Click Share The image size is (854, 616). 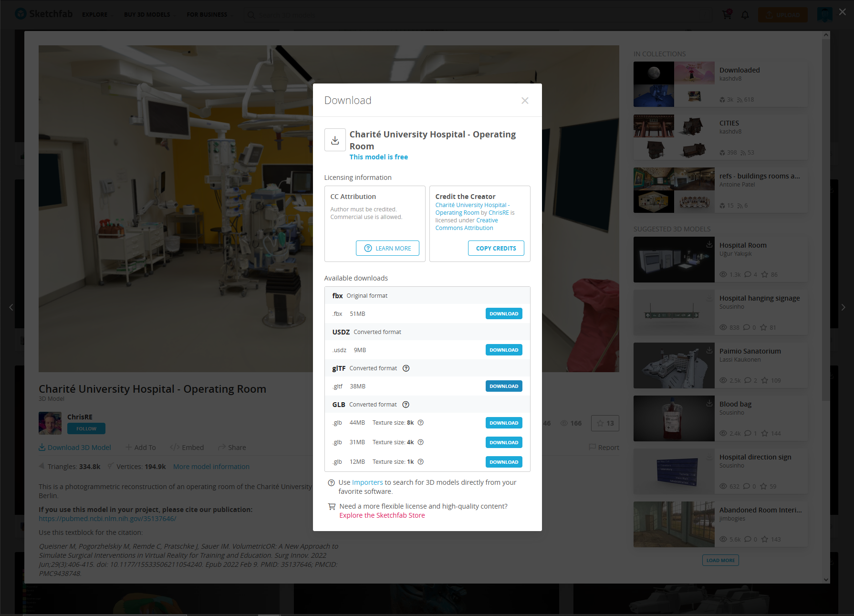pyautogui.click(x=232, y=448)
